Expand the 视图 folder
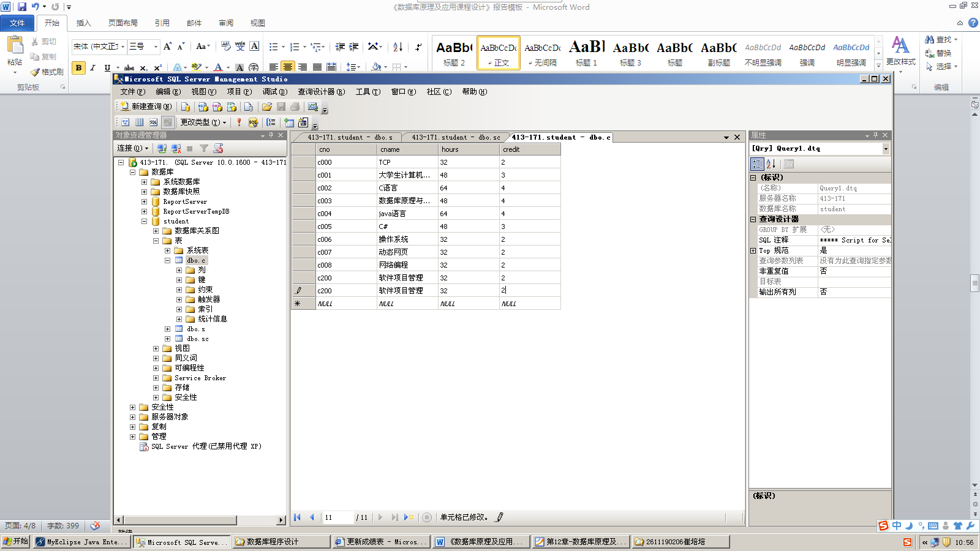Viewport: 980px width, 551px height. pos(156,348)
